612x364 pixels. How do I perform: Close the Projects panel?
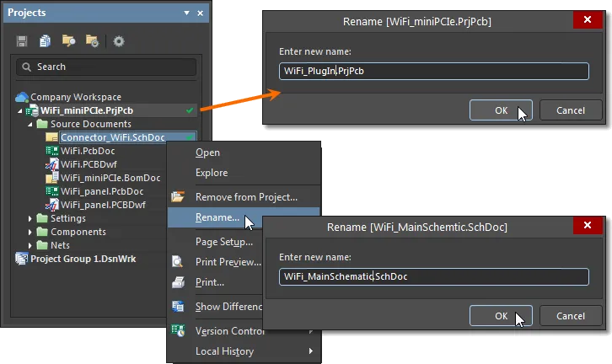pyautogui.click(x=201, y=13)
